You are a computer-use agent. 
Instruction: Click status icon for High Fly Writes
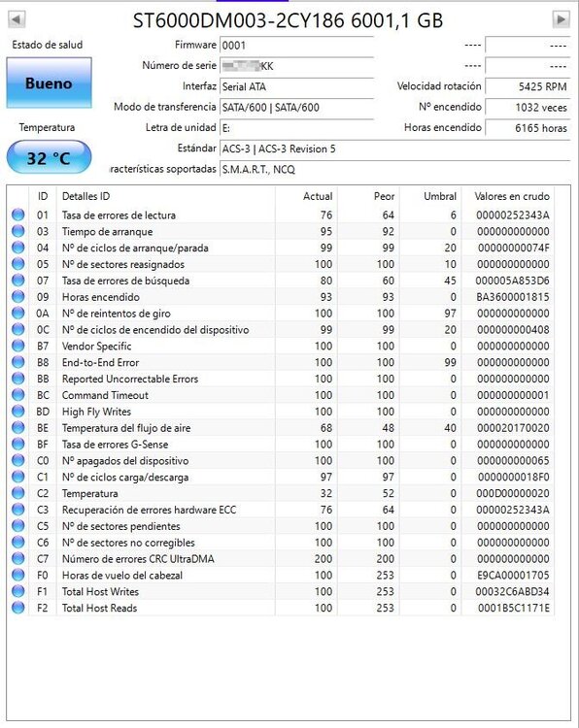pyautogui.click(x=18, y=411)
